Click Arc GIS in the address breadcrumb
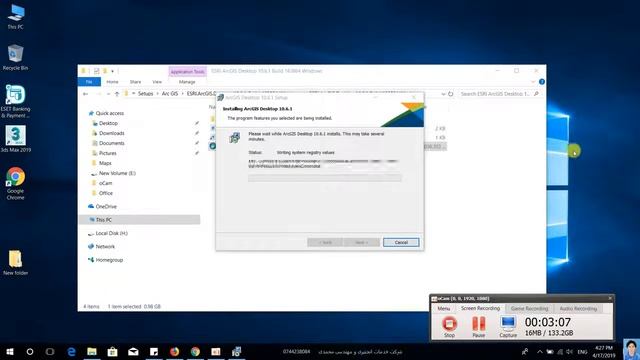 click(x=170, y=94)
